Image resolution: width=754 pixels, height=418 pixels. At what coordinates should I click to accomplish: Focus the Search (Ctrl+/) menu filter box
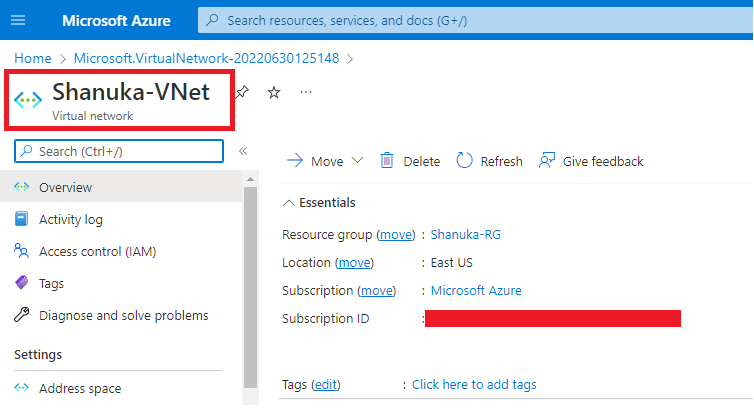tap(119, 151)
